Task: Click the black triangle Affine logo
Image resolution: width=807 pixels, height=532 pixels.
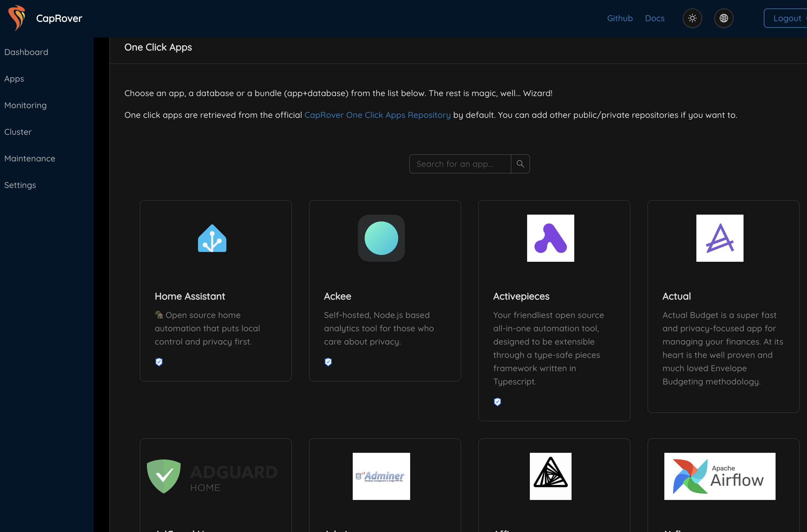Action: click(x=550, y=476)
